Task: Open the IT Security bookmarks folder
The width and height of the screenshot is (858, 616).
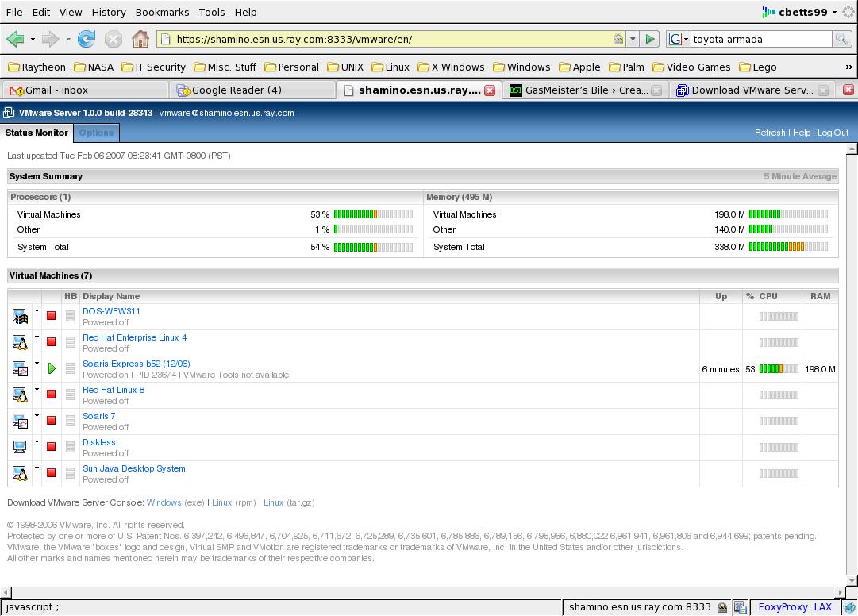Action: pyautogui.click(x=153, y=67)
